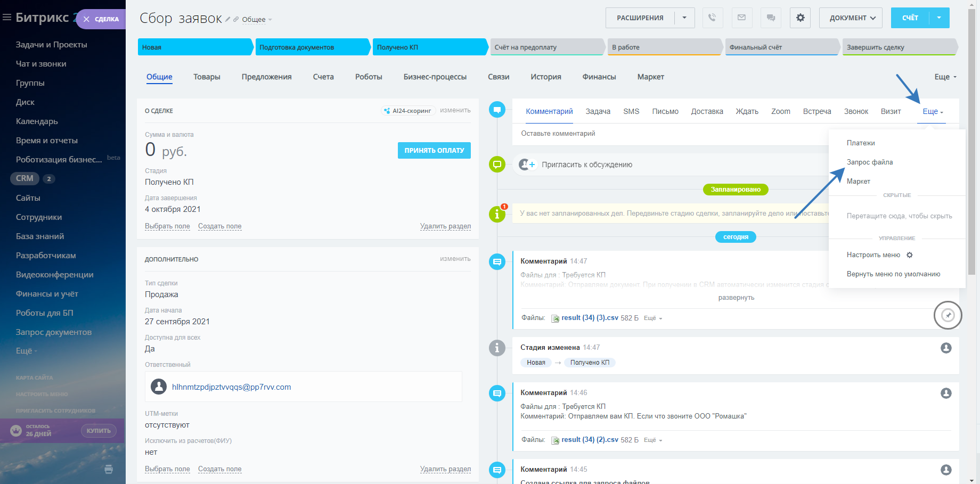Click the print icon in left sidebar
Viewport: 980px width, 484px height.
[x=109, y=469]
